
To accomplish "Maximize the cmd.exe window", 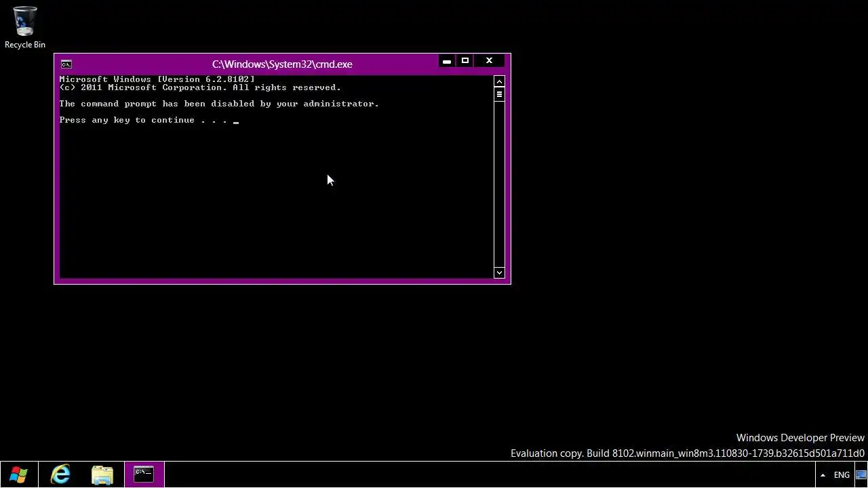I will pos(465,61).
